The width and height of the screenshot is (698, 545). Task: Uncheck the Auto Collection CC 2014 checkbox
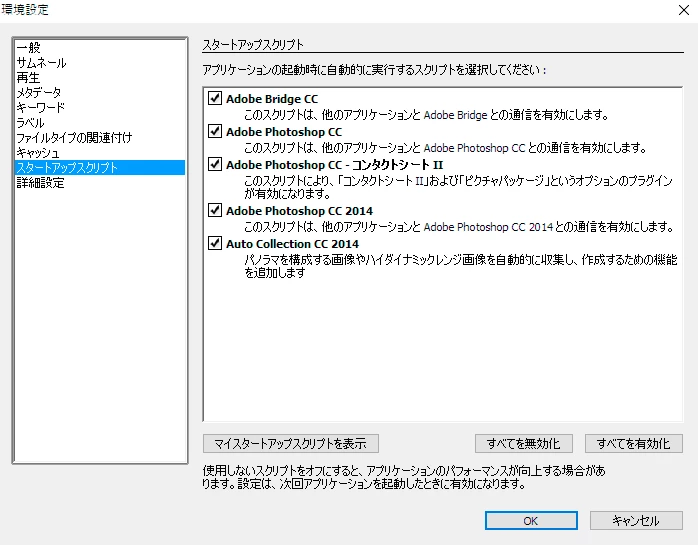tap(215, 243)
